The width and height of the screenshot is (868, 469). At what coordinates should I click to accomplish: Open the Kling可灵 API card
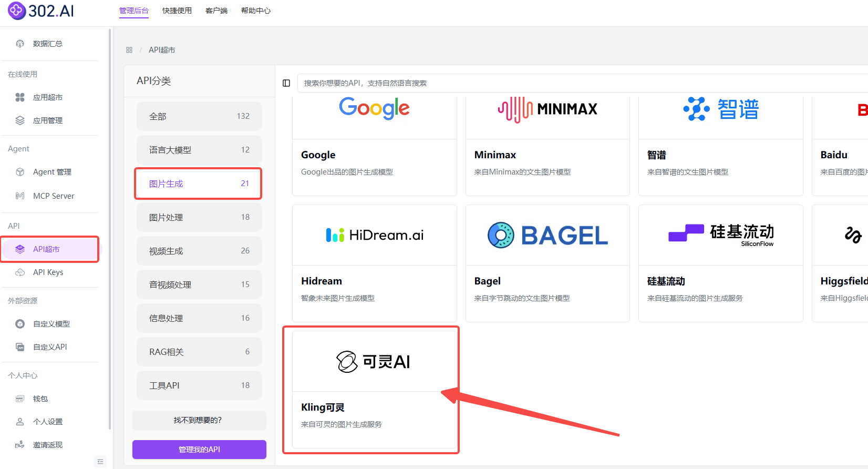click(375, 390)
